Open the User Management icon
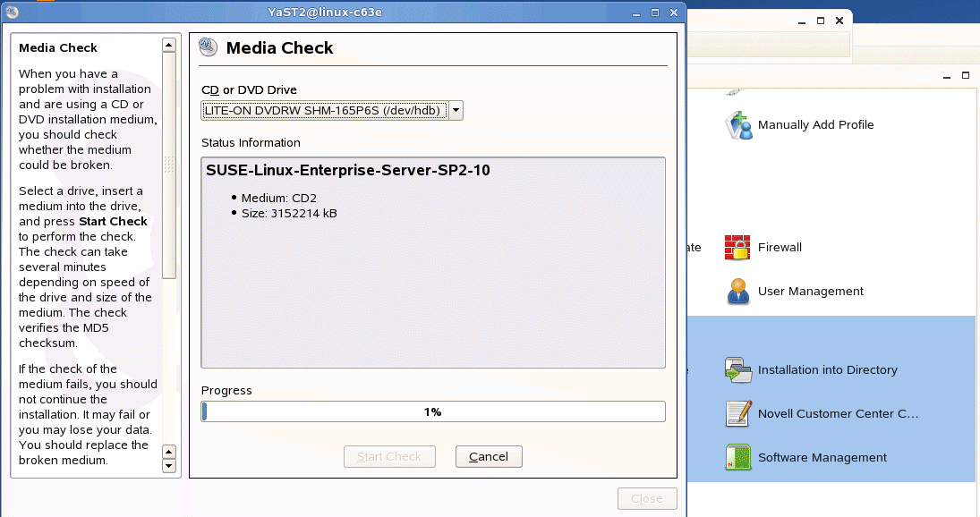980x517 pixels. [738, 292]
